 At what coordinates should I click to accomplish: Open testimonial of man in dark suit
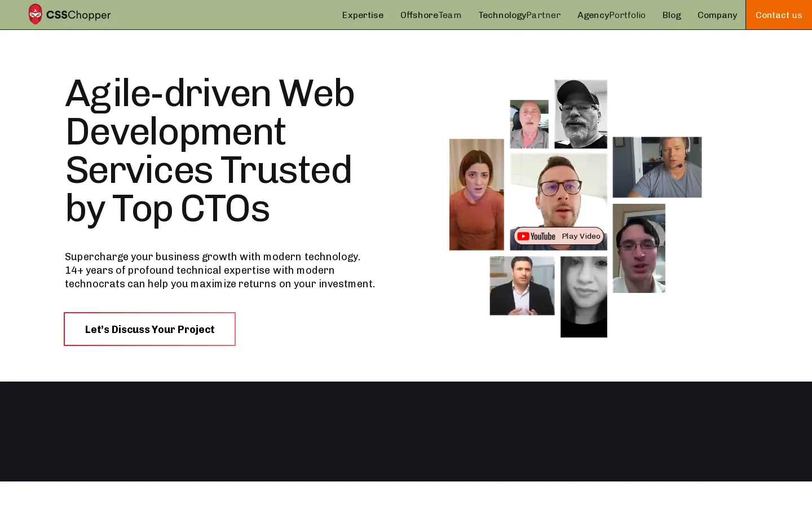point(522,286)
